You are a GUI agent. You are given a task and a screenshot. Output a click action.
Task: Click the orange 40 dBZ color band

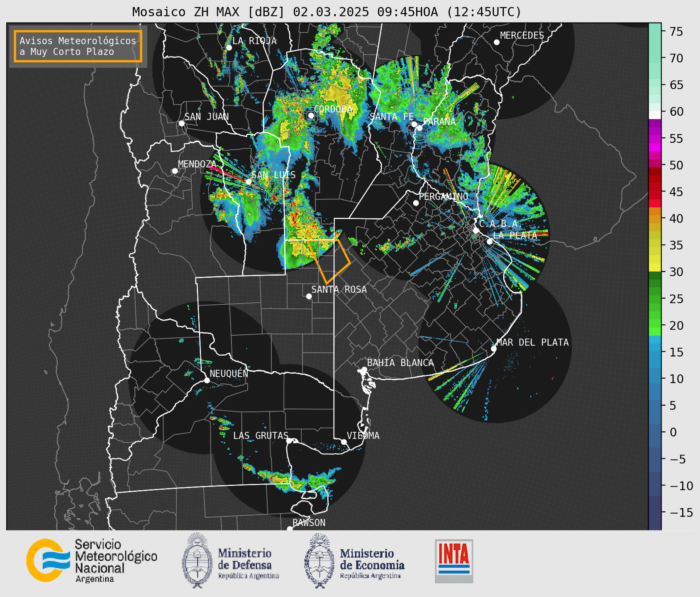pyautogui.click(x=655, y=219)
